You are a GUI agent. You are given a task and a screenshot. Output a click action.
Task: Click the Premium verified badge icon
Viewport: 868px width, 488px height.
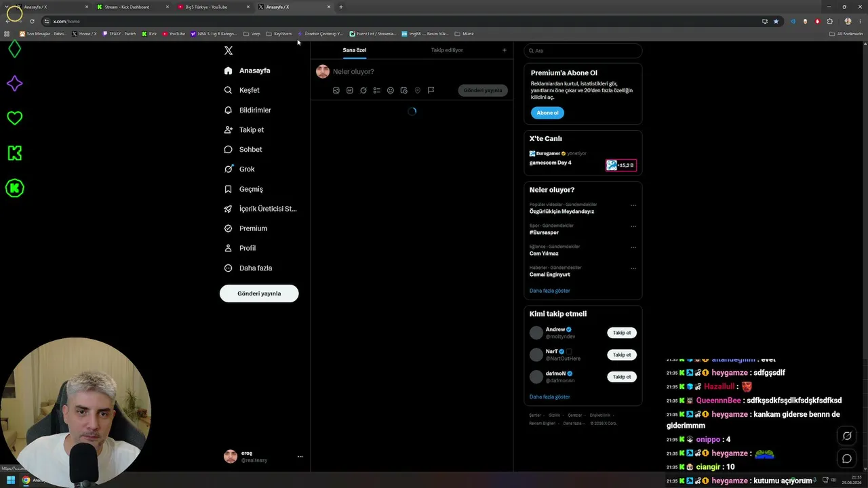[228, 228]
